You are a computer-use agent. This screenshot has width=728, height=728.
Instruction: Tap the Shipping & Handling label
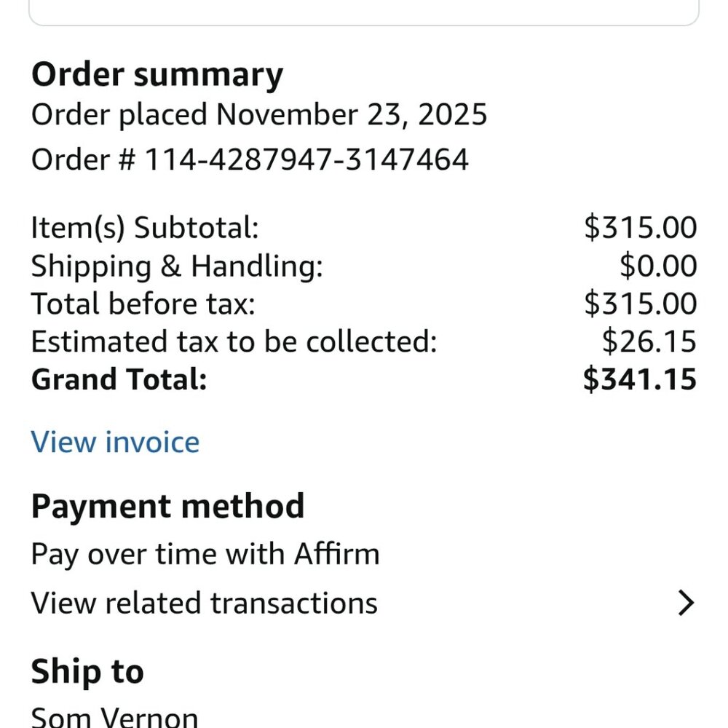[176, 266]
